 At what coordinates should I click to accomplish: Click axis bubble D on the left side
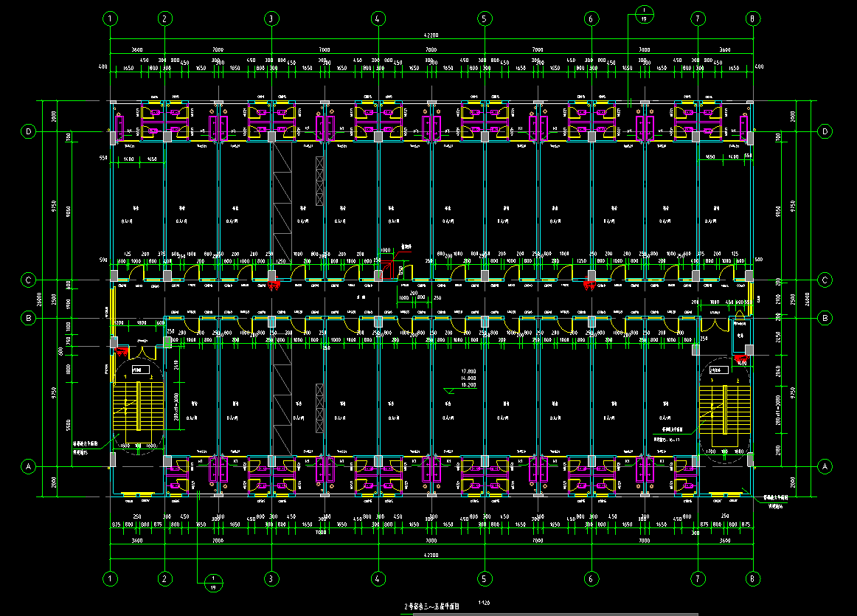click(x=29, y=131)
